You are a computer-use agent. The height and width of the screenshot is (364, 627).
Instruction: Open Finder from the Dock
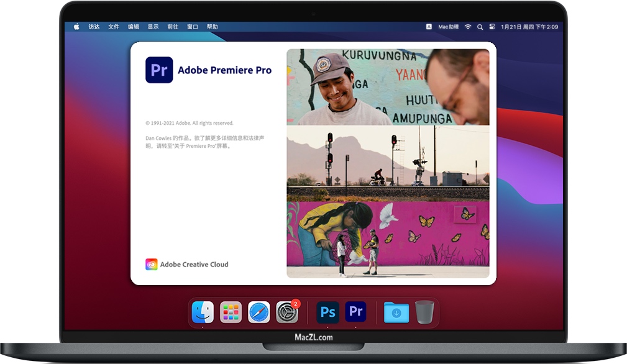pyautogui.click(x=203, y=312)
